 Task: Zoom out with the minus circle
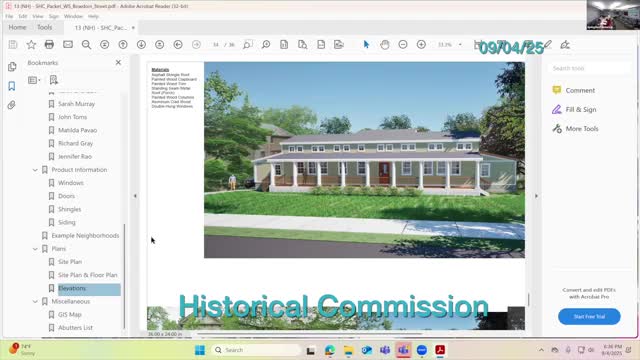pyautogui.click(x=403, y=44)
